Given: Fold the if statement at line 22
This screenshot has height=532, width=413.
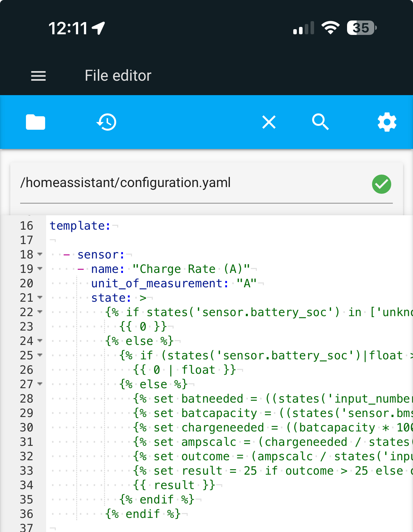Looking at the screenshot, I should (40, 312).
